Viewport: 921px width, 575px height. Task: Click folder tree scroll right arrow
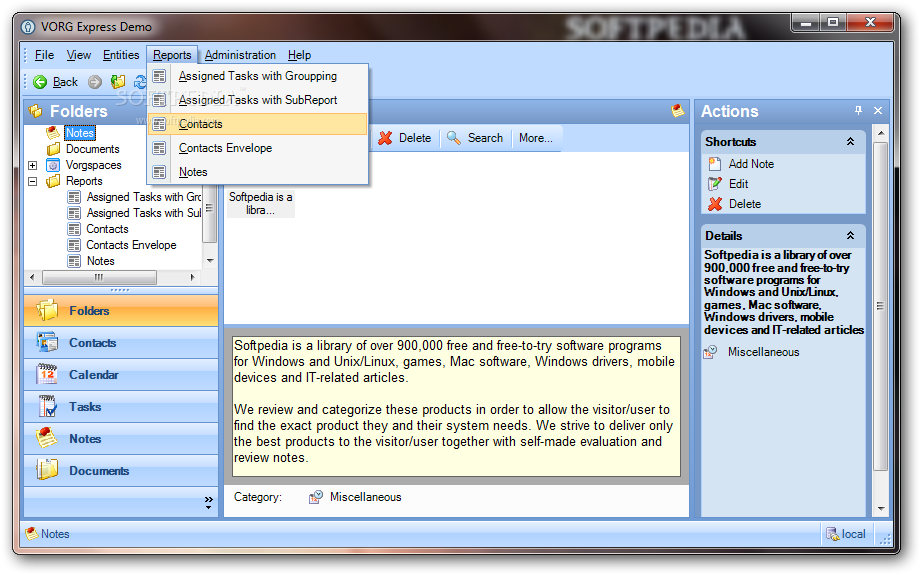coord(192,277)
